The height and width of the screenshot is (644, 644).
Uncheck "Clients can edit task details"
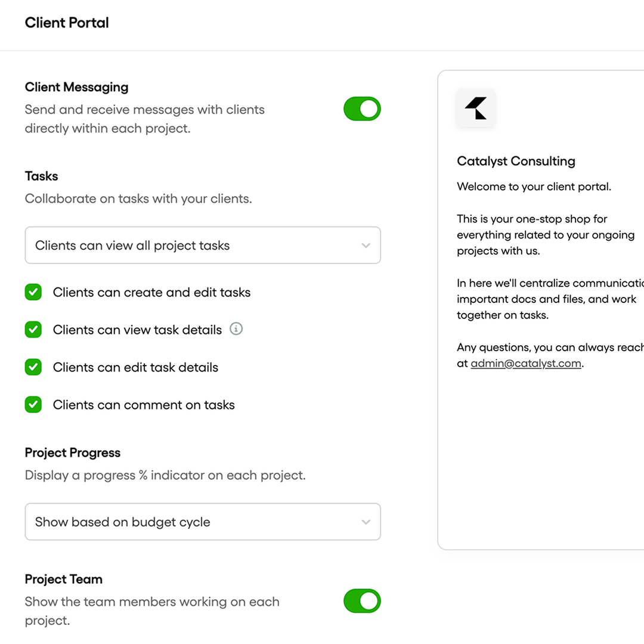click(33, 367)
